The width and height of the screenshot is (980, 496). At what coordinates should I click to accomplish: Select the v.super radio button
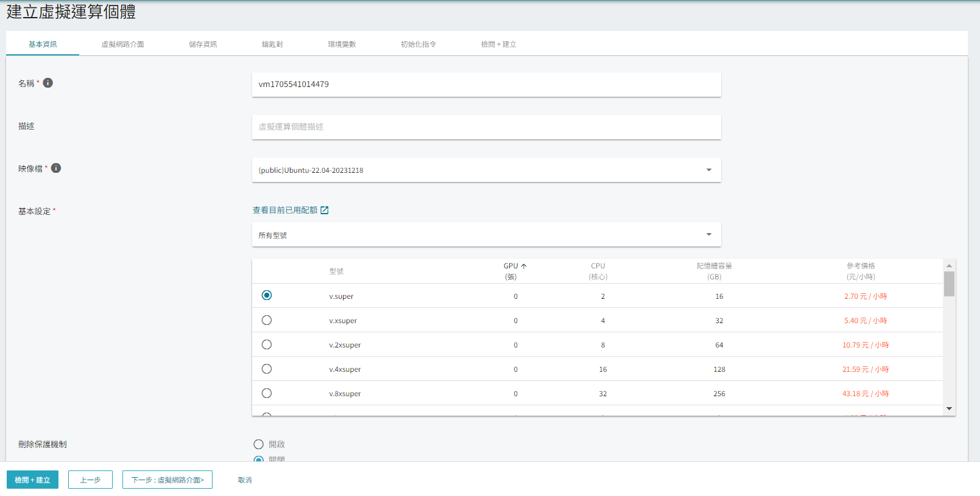(267, 295)
